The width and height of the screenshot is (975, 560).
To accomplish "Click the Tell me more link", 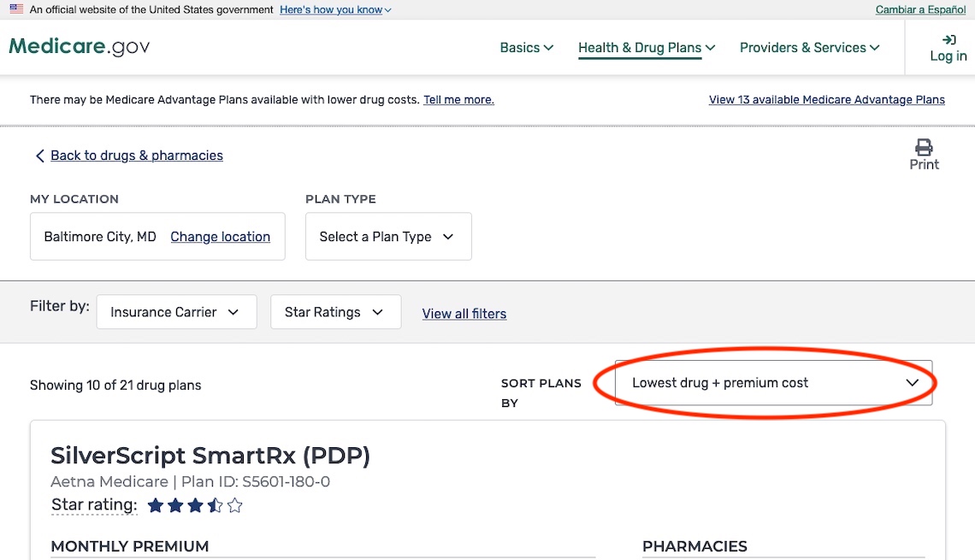I will tap(458, 99).
